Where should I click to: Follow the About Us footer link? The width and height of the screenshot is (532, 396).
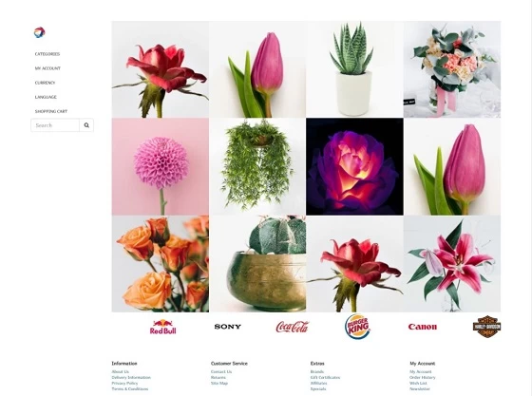pos(120,371)
